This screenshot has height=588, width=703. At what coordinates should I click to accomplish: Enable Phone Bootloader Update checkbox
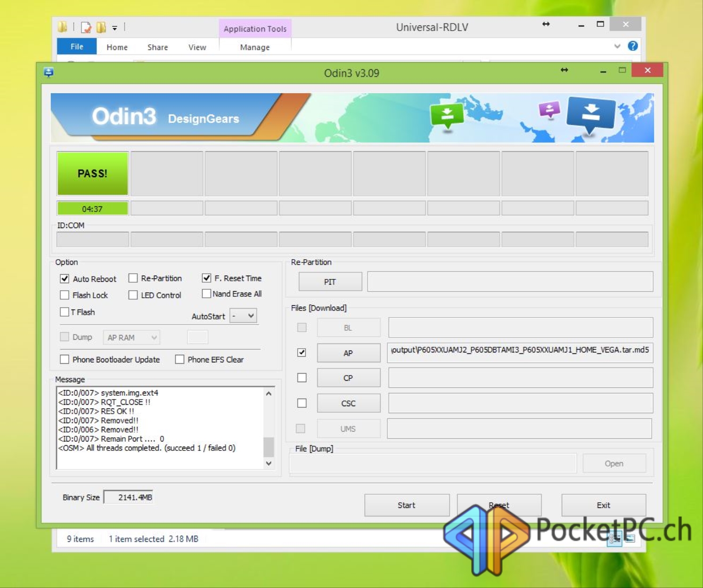65,359
